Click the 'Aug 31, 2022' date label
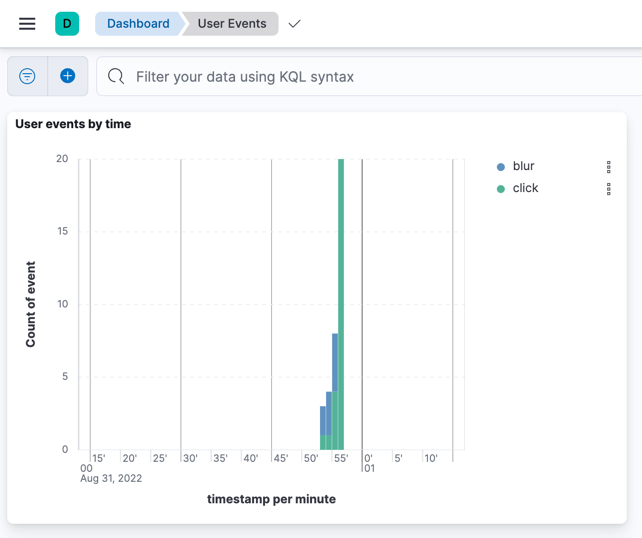Screen dimensions: 642x538 pyautogui.click(x=111, y=478)
